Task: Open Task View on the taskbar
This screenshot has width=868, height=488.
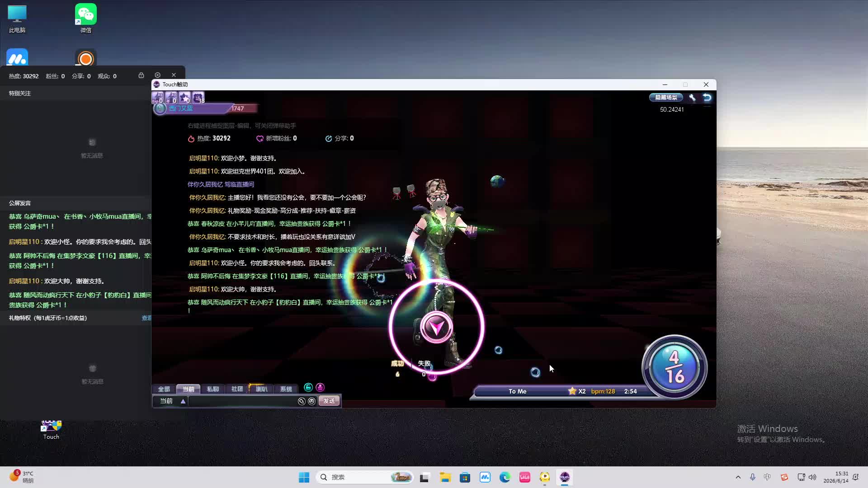Action: tap(424, 477)
